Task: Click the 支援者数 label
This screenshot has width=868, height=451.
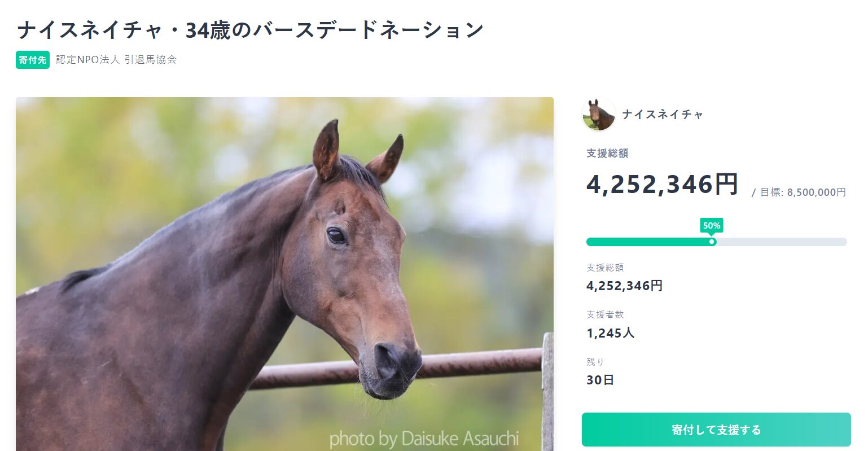Action: pos(605,314)
